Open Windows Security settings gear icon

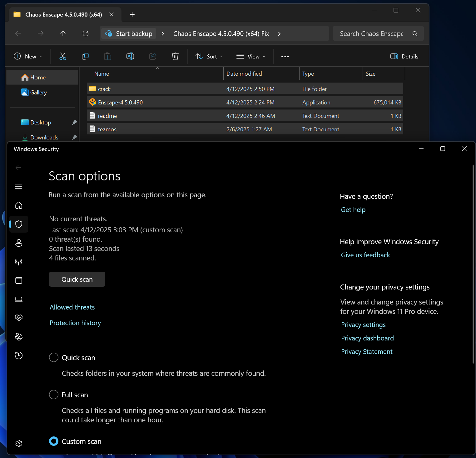(19, 443)
